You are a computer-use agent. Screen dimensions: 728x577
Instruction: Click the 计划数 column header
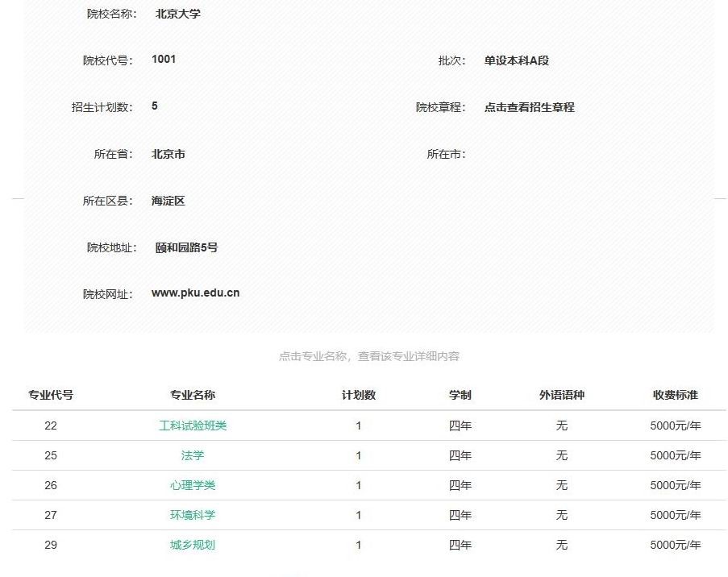[359, 395]
